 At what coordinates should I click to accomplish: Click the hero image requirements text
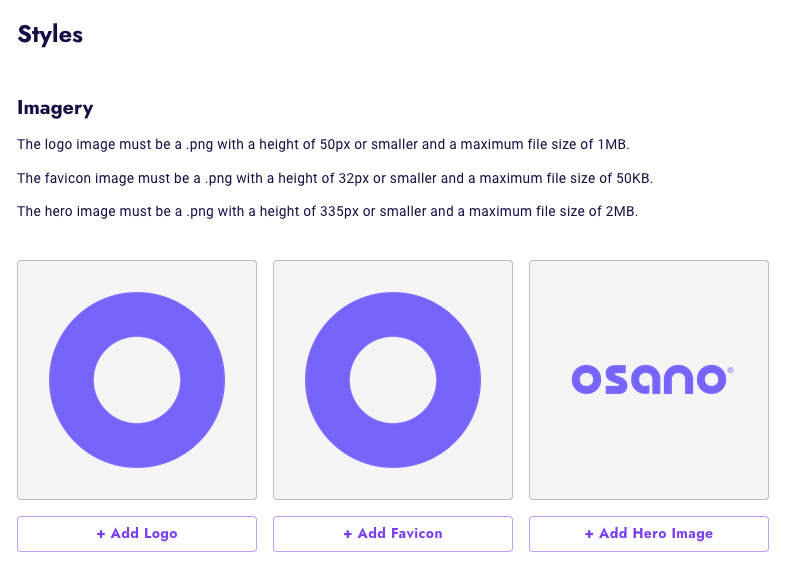(x=327, y=212)
